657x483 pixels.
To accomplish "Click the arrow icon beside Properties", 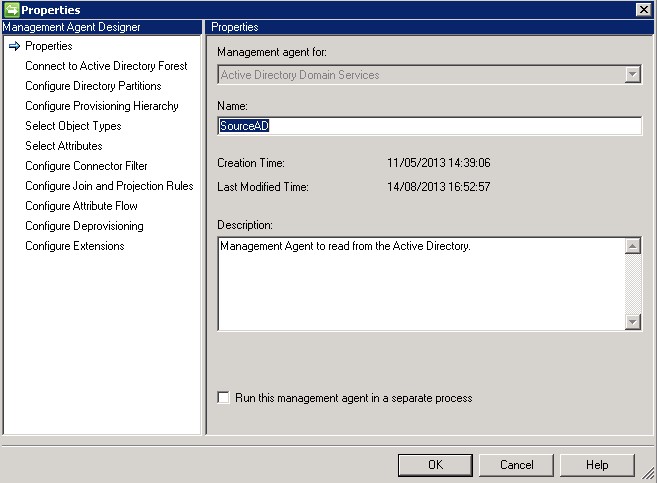I will (15, 46).
